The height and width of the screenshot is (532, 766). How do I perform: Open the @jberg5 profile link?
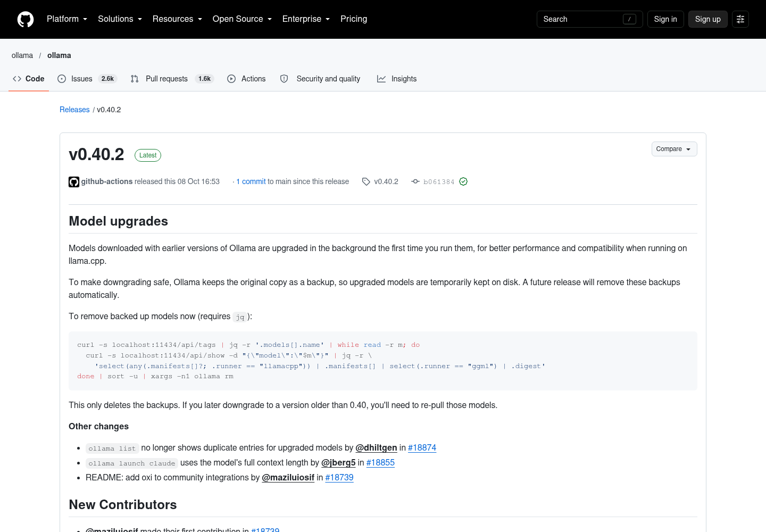coord(338,463)
